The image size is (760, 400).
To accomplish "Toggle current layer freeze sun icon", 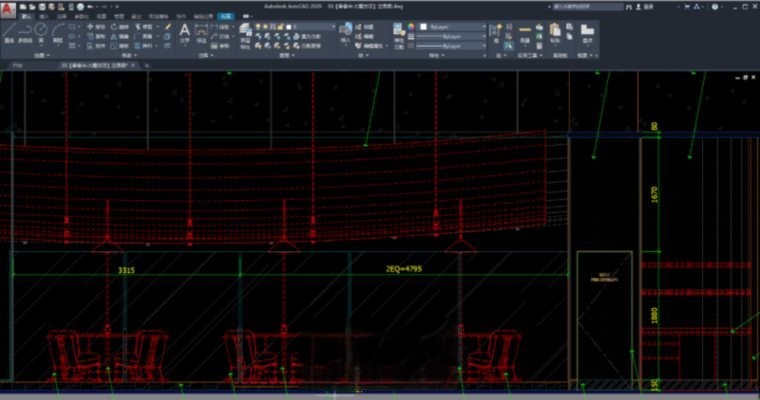I will click(267, 27).
